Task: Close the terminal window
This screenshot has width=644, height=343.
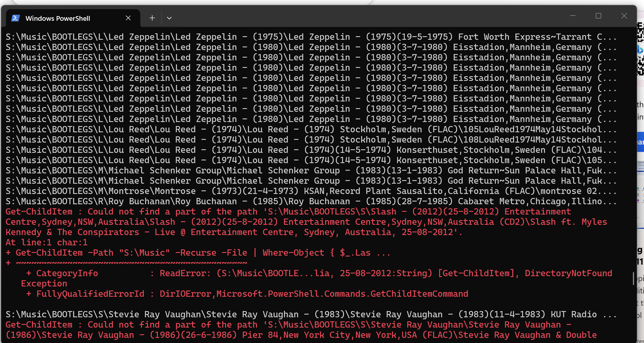Action: [x=624, y=16]
